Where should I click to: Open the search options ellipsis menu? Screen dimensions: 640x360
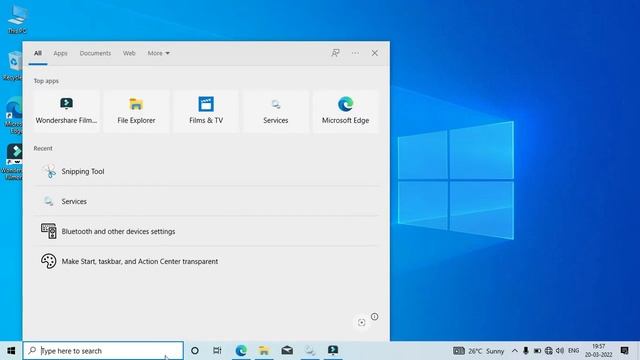coord(355,53)
